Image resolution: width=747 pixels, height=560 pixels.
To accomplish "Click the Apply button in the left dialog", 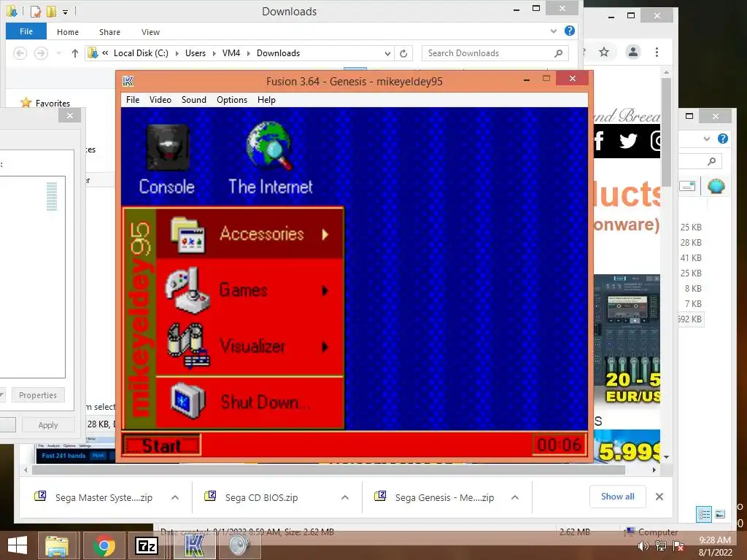I will coord(48,425).
